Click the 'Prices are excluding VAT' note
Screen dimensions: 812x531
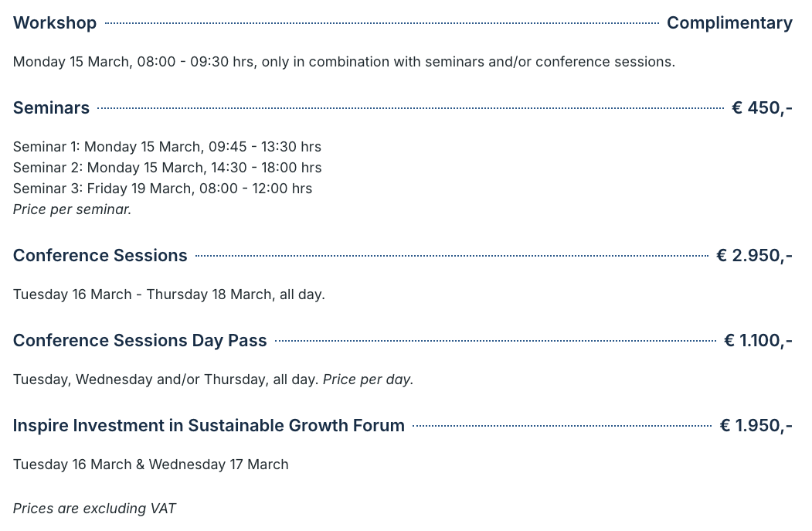[94, 509]
